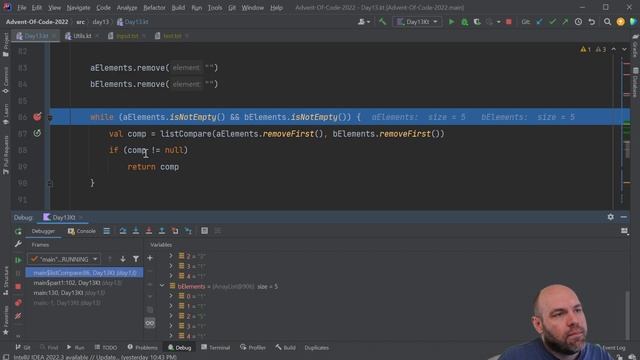640x360 pixels.
Task: Click the green Run button in toolbar
Action: 451,22
